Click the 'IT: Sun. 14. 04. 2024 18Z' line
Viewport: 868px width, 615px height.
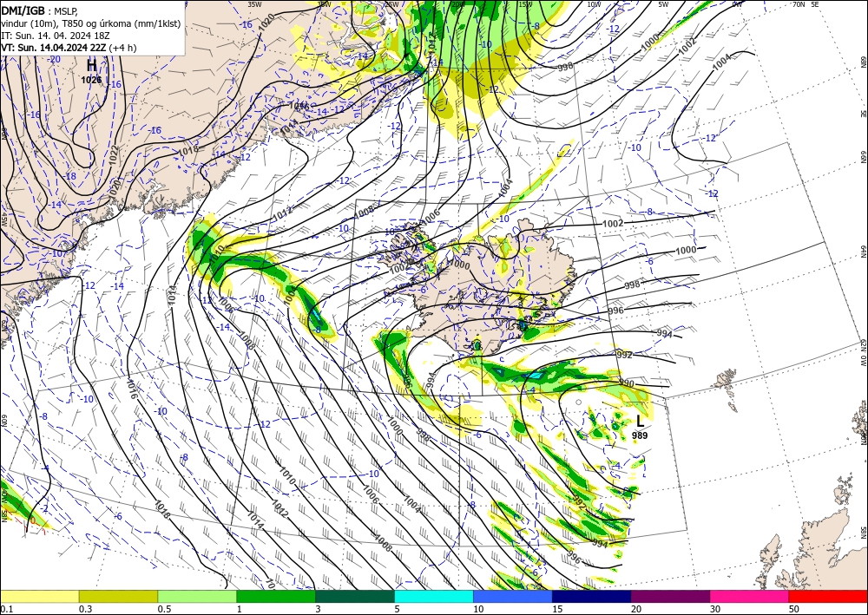coord(56,36)
